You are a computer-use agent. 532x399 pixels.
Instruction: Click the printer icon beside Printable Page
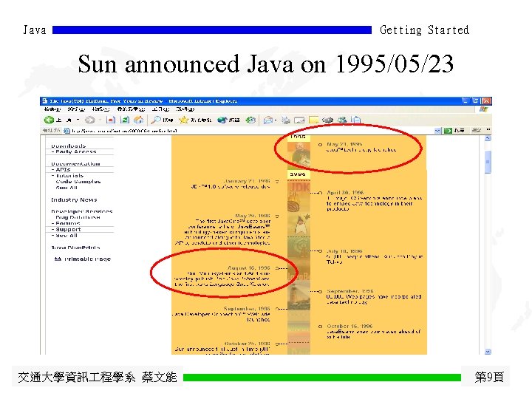(58, 259)
